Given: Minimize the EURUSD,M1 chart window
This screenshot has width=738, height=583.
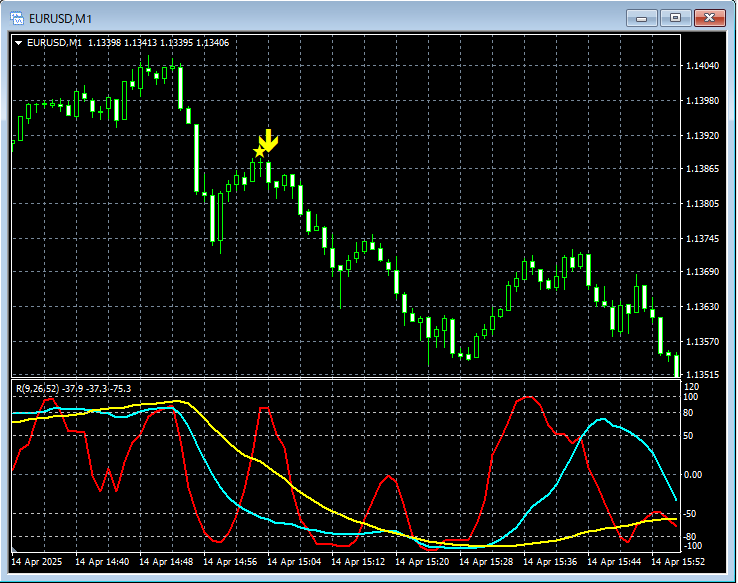Looking at the screenshot, I should (x=642, y=18).
